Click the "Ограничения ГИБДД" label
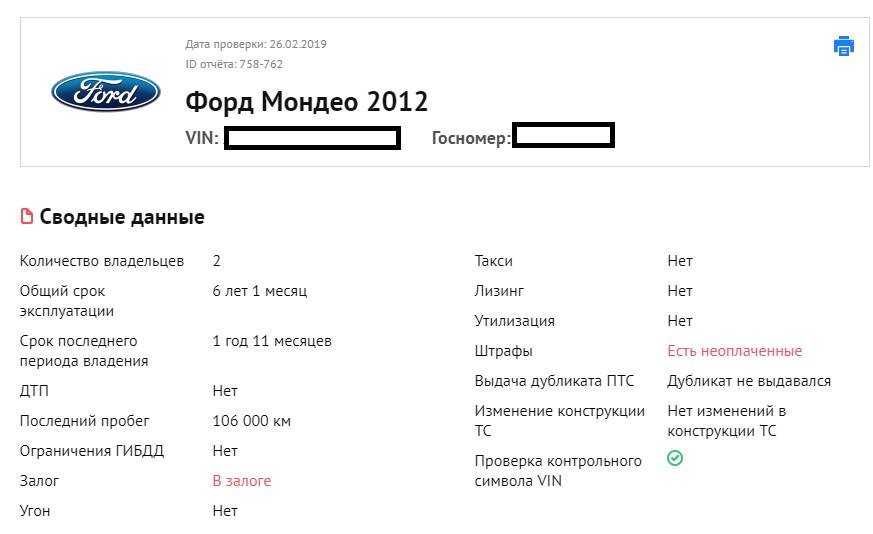The height and width of the screenshot is (534, 873). click(92, 451)
